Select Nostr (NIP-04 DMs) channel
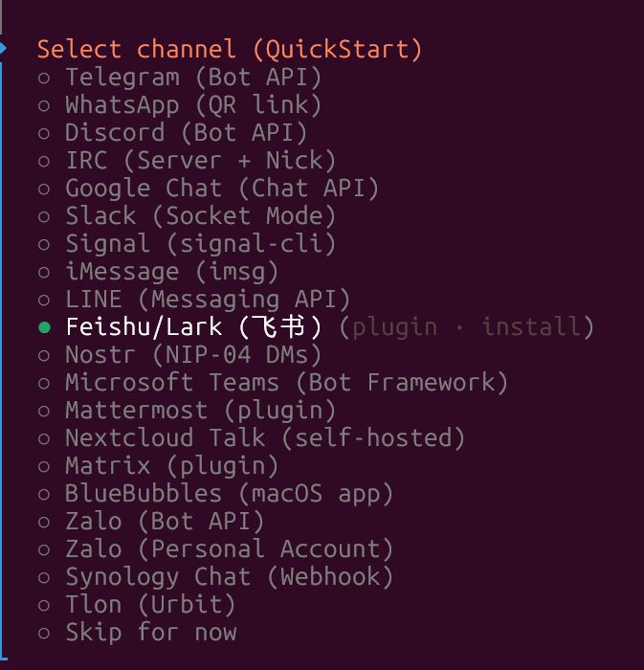Viewport: 644px width, 670px height. click(x=192, y=355)
